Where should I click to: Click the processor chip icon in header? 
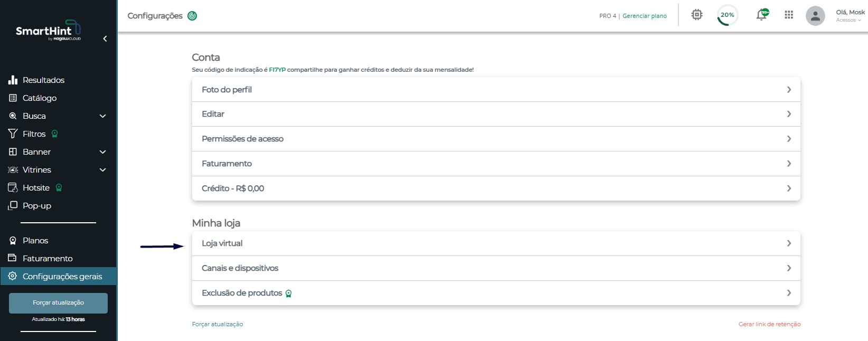tap(697, 15)
